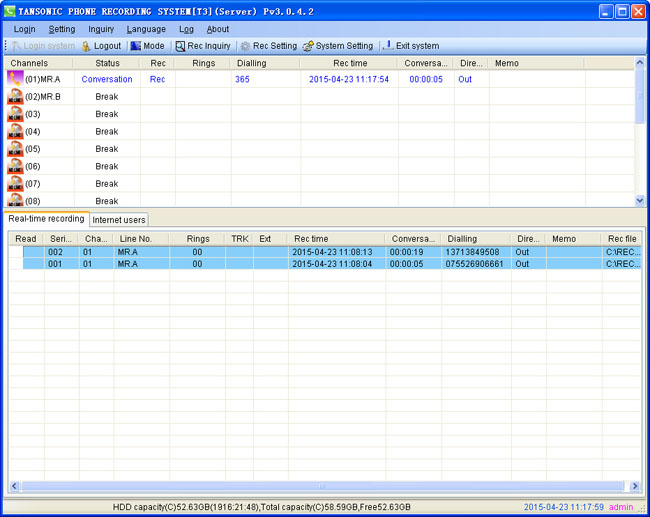
Task: Select channel (01)MR.A phone icon
Action: 15,79
